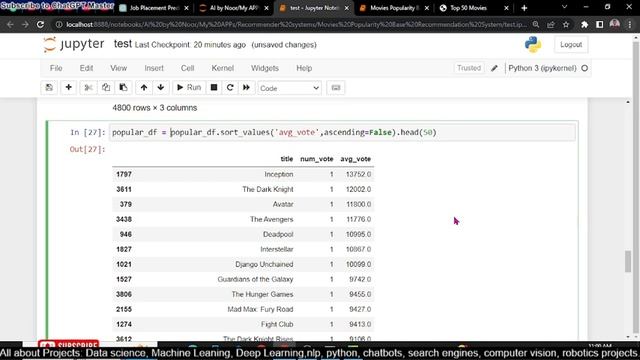This screenshot has width=640, height=360.
Task: Click the num_vote column header
Action: click(x=317, y=159)
